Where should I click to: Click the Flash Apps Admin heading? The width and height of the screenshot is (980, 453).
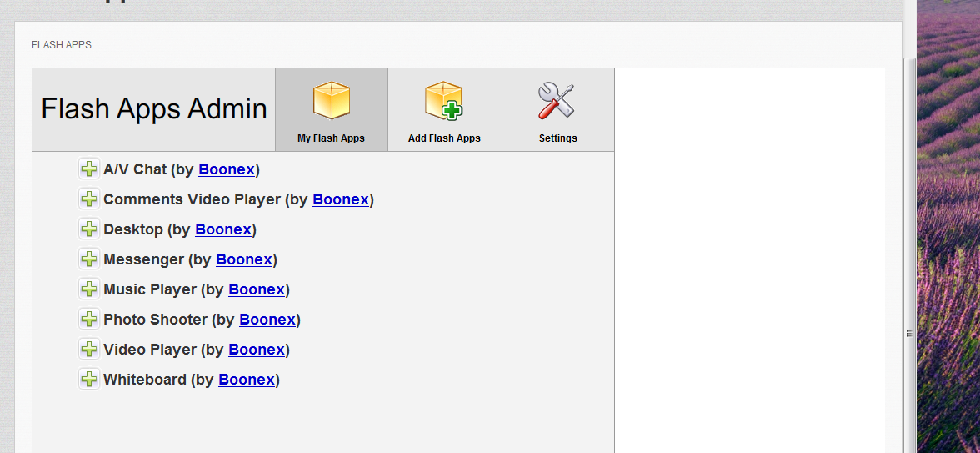pyautogui.click(x=154, y=109)
